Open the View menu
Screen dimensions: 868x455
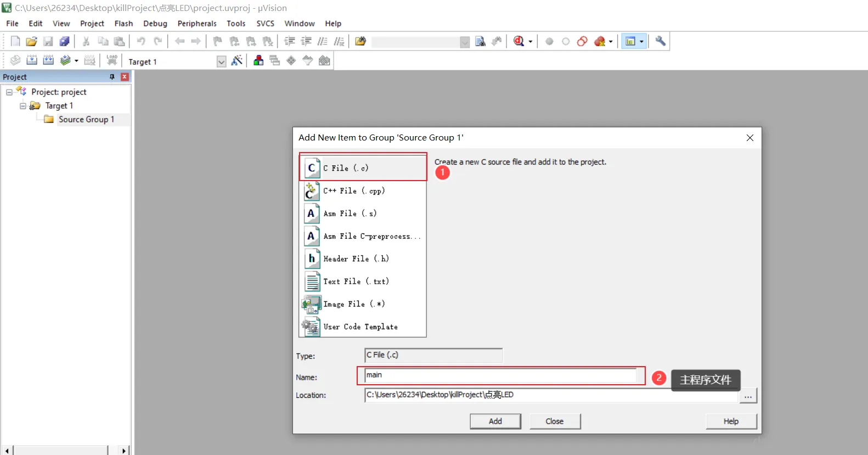61,24
